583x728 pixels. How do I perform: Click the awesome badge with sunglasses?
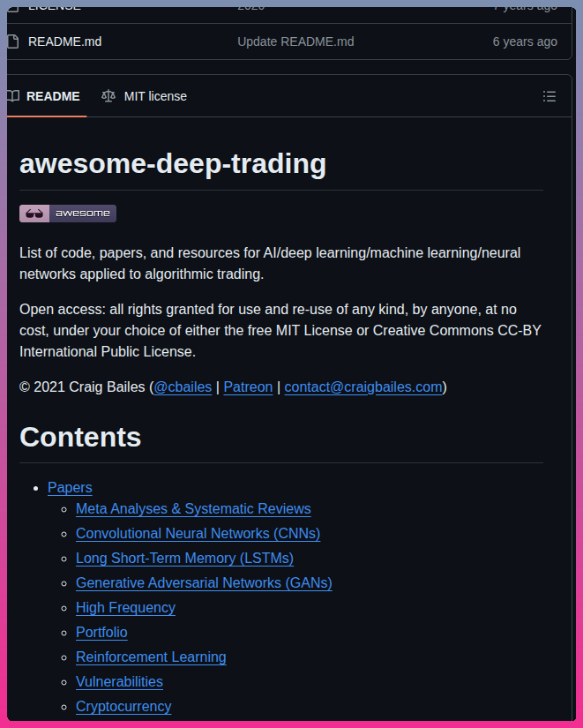click(68, 214)
